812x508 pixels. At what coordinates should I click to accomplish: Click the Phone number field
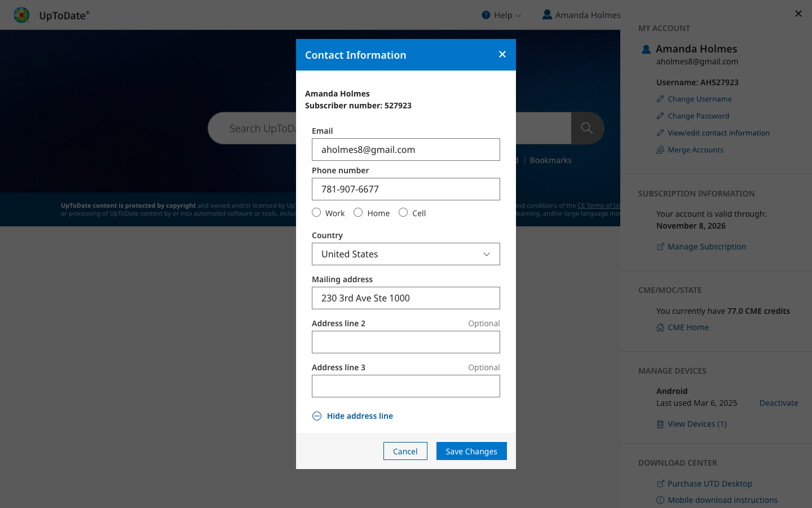point(406,189)
